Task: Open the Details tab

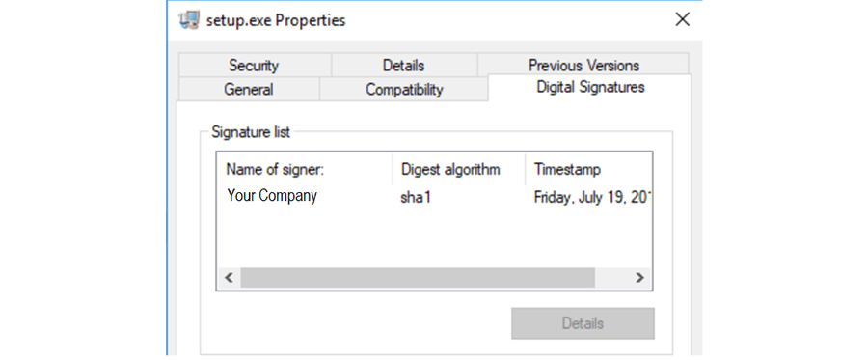Action: point(403,66)
